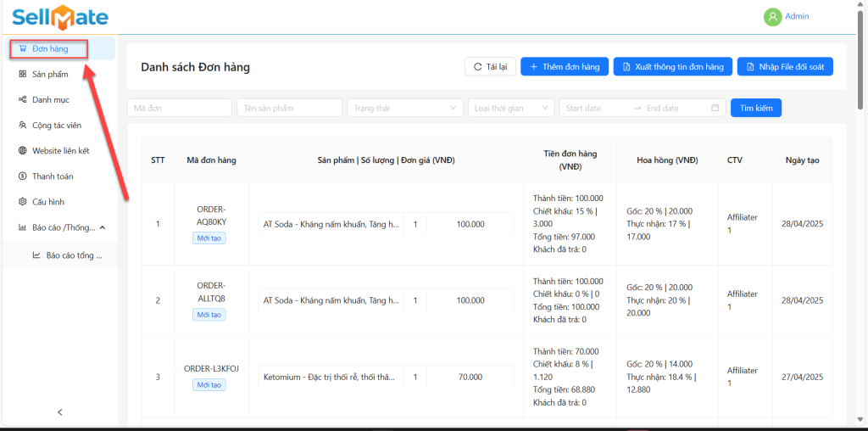Collapse sidebar using the left arrow icon
The image size is (868, 431).
(59, 412)
